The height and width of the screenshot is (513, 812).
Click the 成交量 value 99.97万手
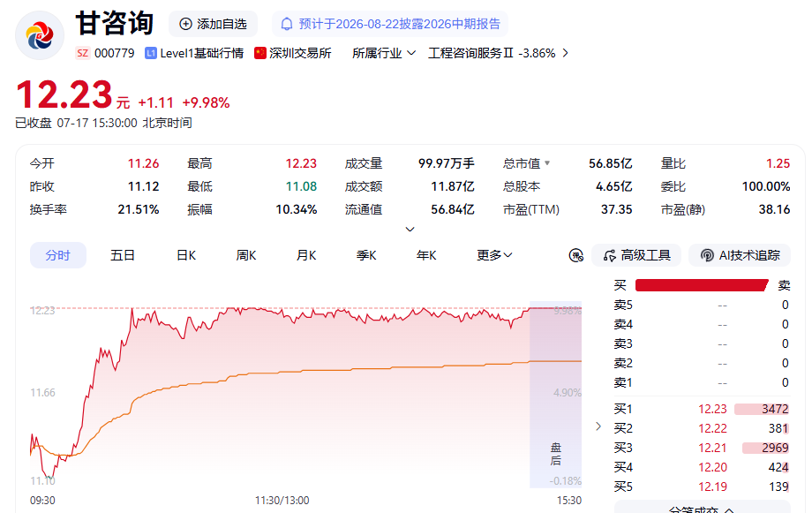pos(447,163)
